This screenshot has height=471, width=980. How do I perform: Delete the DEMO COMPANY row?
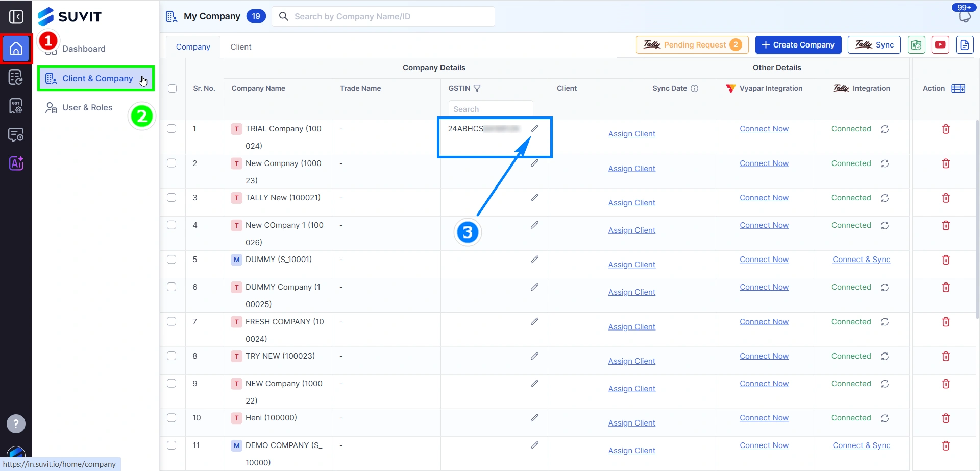[x=946, y=445]
